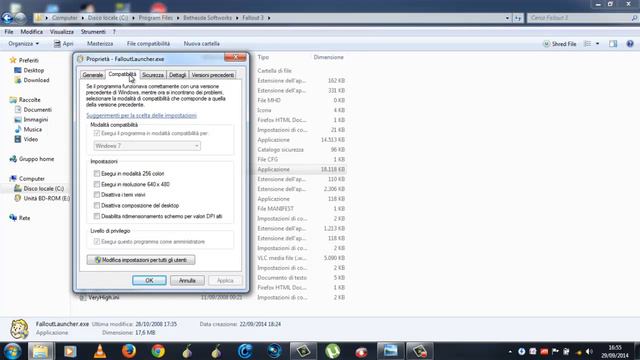
Task: Check Disattiva i temi visivi
Action: [97, 195]
